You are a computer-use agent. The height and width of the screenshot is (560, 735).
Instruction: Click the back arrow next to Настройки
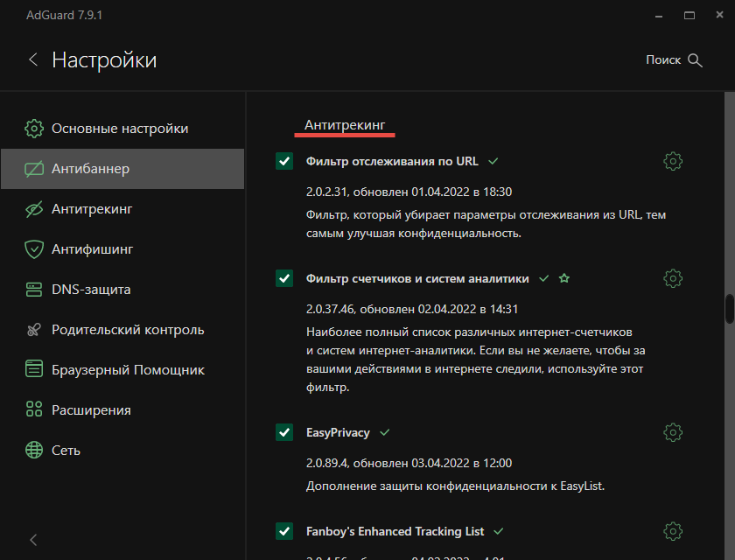click(x=33, y=60)
